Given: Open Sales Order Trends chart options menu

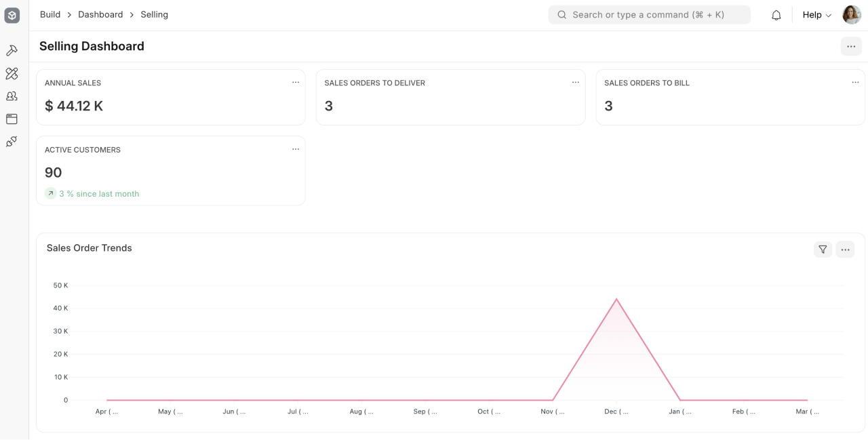Looking at the screenshot, I should point(845,249).
